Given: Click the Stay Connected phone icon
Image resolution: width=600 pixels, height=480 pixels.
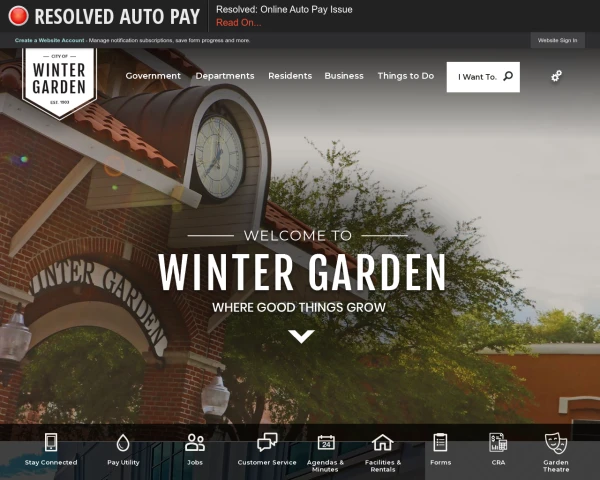Looking at the screenshot, I should tap(51, 442).
